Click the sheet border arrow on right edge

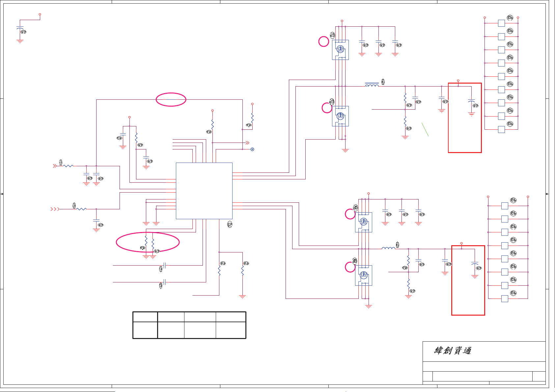tap(547, 194)
